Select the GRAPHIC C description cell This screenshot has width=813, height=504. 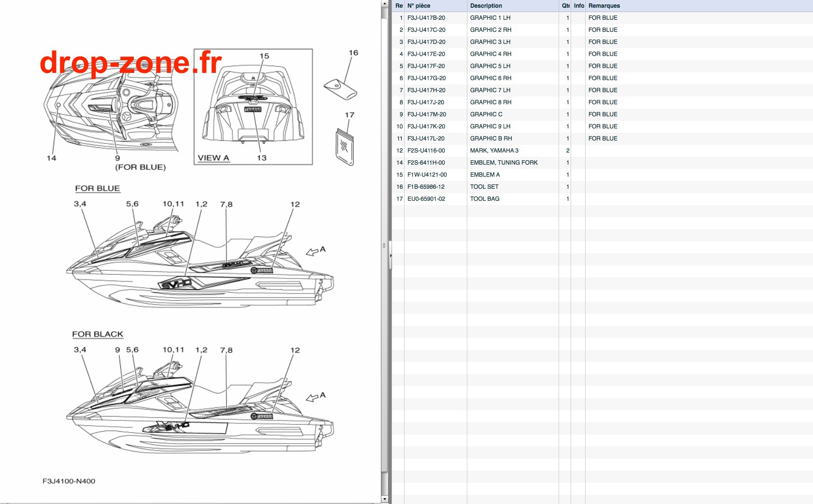click(x=513, y=114)
